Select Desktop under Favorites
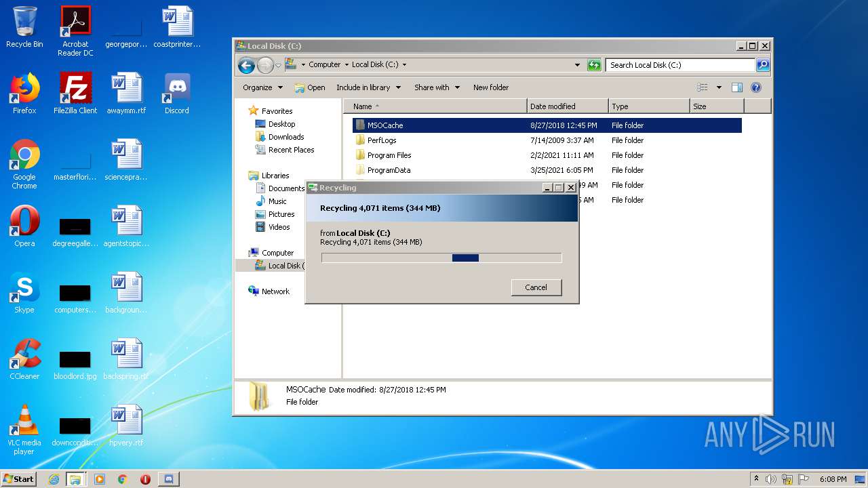This screenshot has height=488, width=868. coord(275,124)
